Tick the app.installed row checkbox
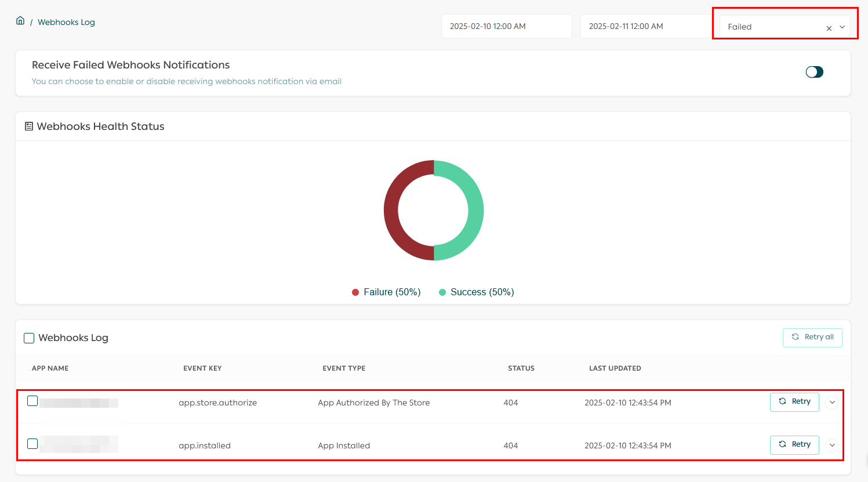Viewport: 868px width, 482px height. click(x=32, y=444)
